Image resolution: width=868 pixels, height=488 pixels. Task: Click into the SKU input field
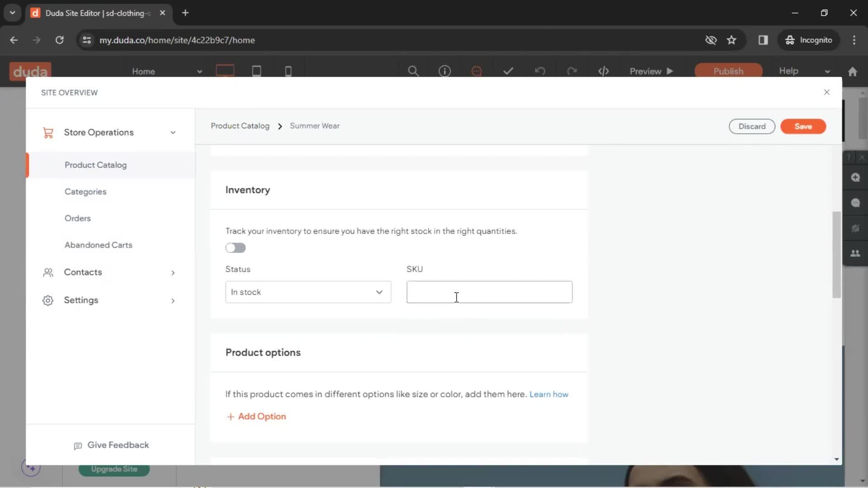[489, 292]
